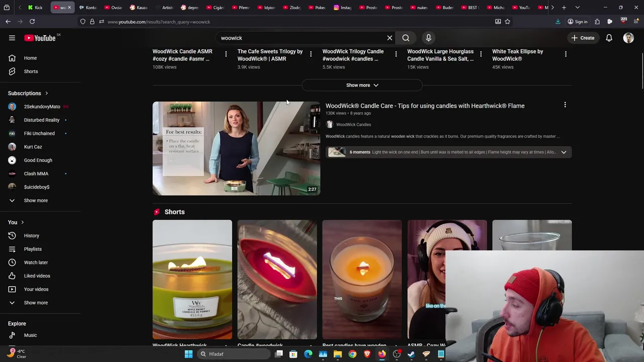Expand the 6 moments chapters chevron
This screenshot has width=644, height=362.
click(563, 152)
